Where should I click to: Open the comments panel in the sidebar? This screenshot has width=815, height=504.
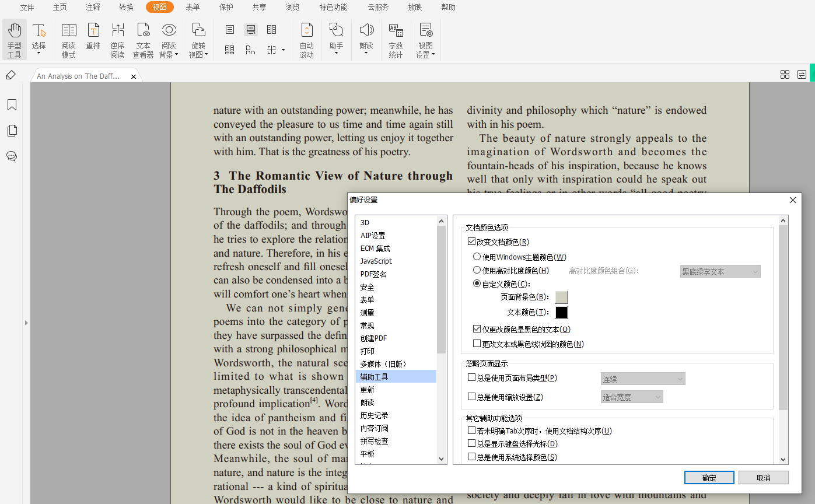pos(12,156)
